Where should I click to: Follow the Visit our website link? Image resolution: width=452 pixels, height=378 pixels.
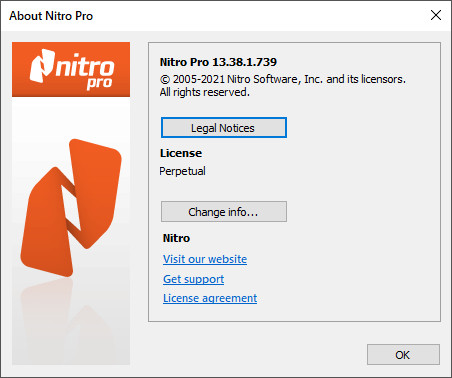pos(205,259)
